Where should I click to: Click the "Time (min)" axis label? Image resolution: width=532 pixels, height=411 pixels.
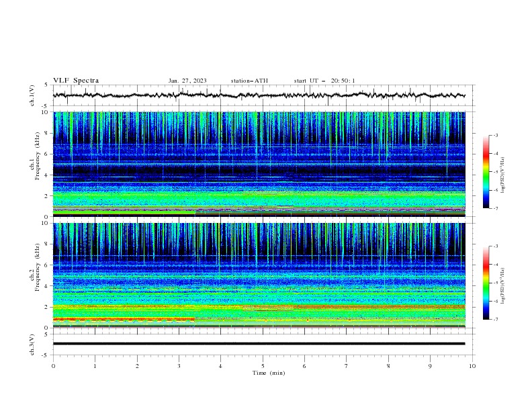[x=269, y=373]
